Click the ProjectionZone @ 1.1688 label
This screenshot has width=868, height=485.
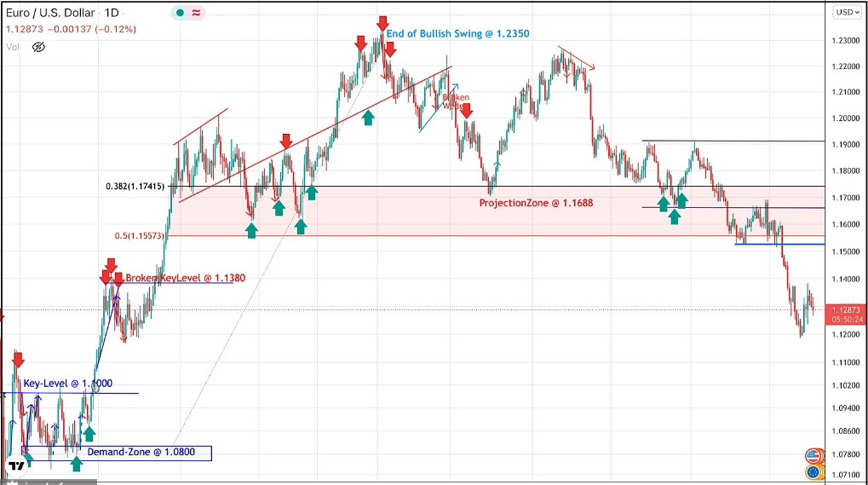(x=535, y=203)
